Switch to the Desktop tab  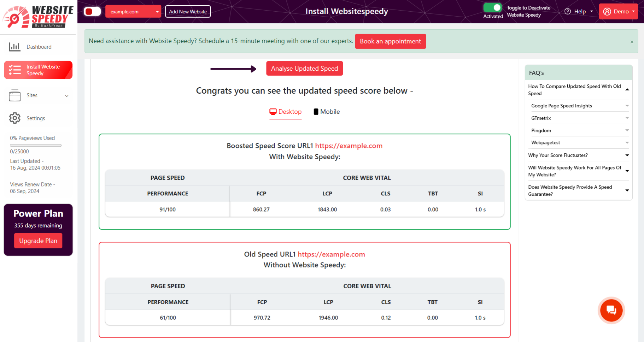(x=286, y=112)
